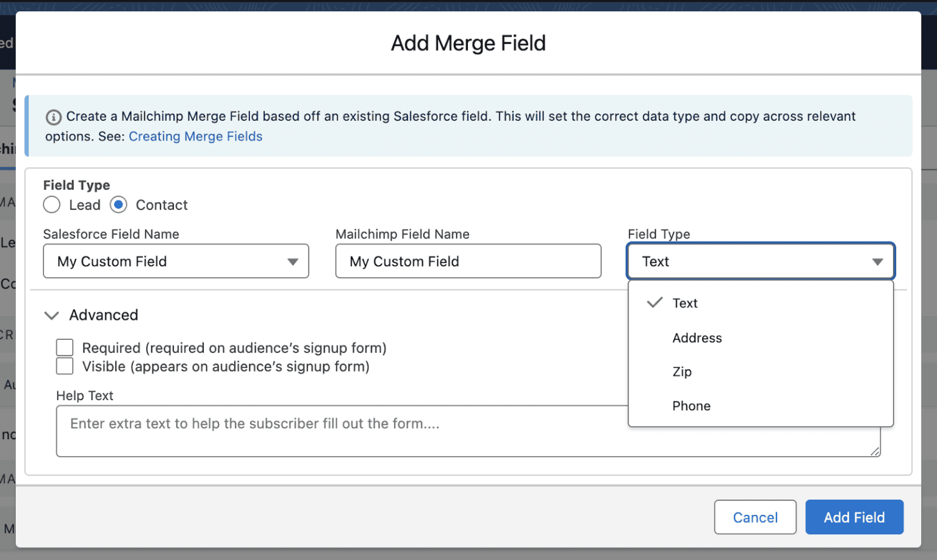Choose Phone from the Field Type list
Image resolution: width=937 pixels, height=560 pixels.
pos(761,406)
